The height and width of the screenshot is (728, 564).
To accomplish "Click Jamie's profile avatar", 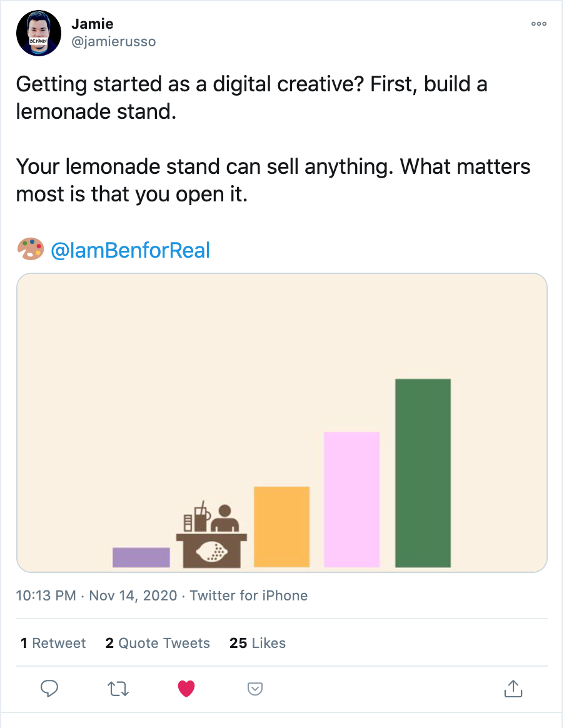I will 39,33.
